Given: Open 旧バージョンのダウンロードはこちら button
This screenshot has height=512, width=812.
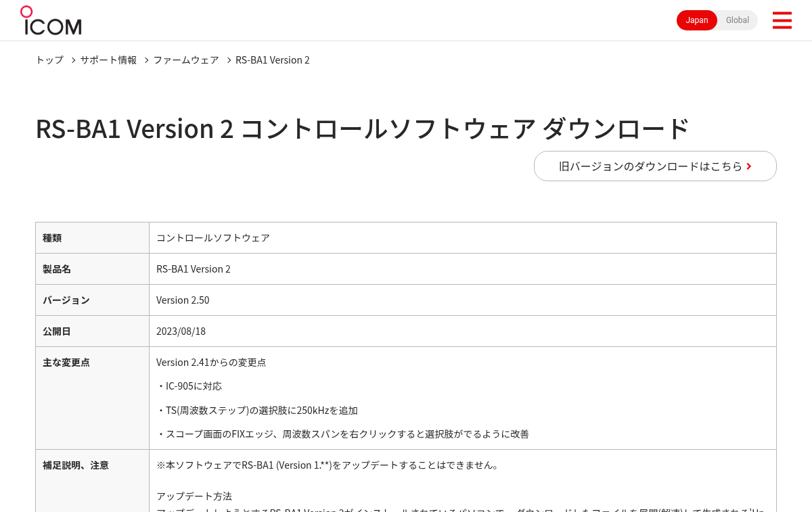Looking at the screenshot, I should (655, 166).
